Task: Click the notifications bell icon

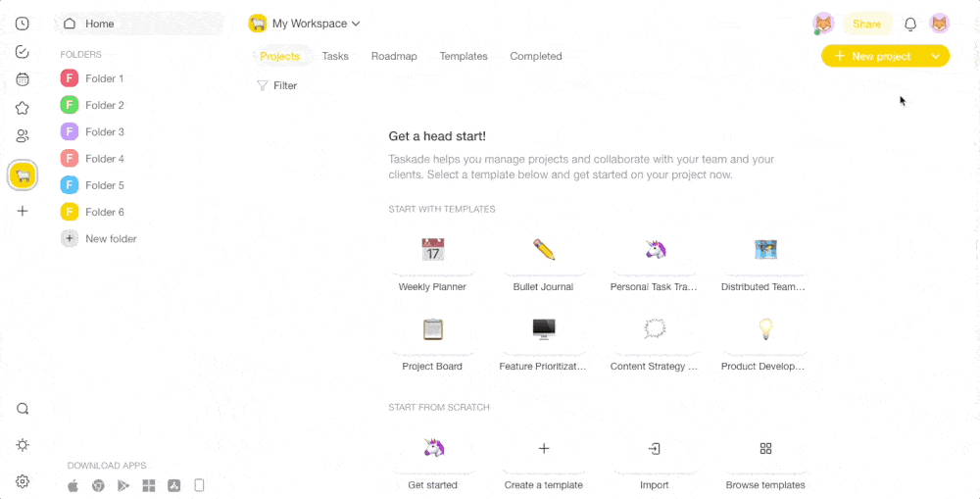Action: [910, 25]
